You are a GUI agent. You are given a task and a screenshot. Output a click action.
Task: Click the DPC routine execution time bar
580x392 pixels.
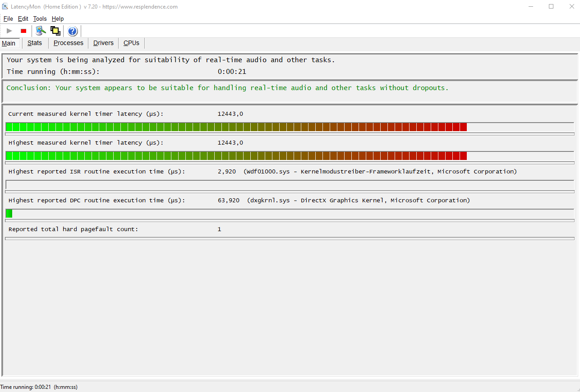[x=290, y=214]
